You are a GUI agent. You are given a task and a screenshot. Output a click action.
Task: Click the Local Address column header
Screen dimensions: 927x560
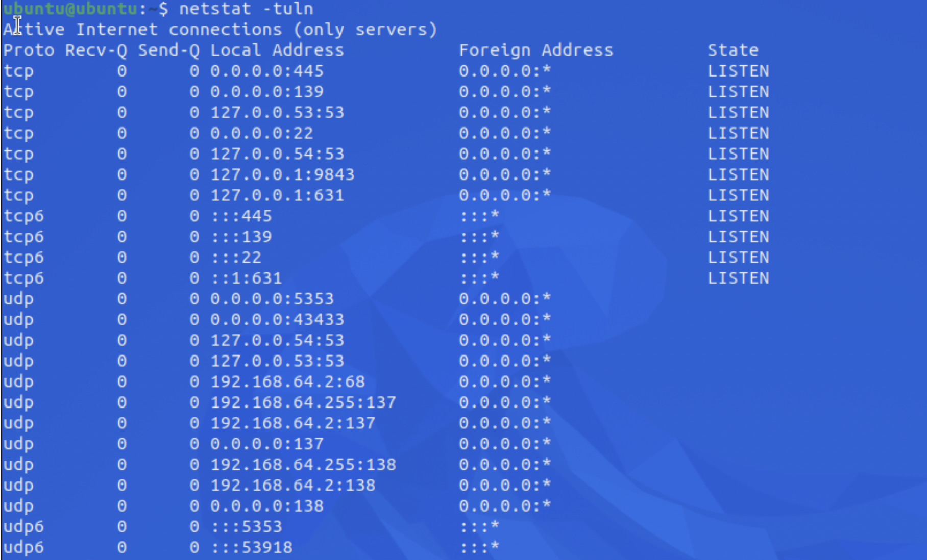click(x=277, y=50)
